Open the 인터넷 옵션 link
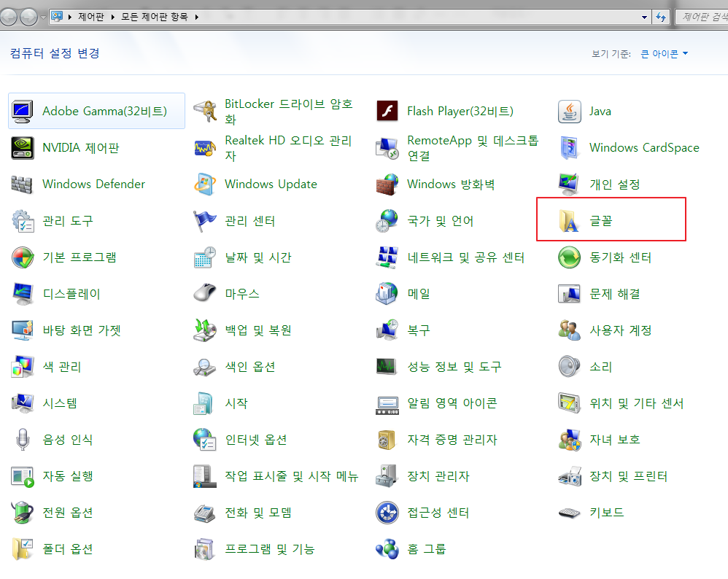 tap(256, 440)
